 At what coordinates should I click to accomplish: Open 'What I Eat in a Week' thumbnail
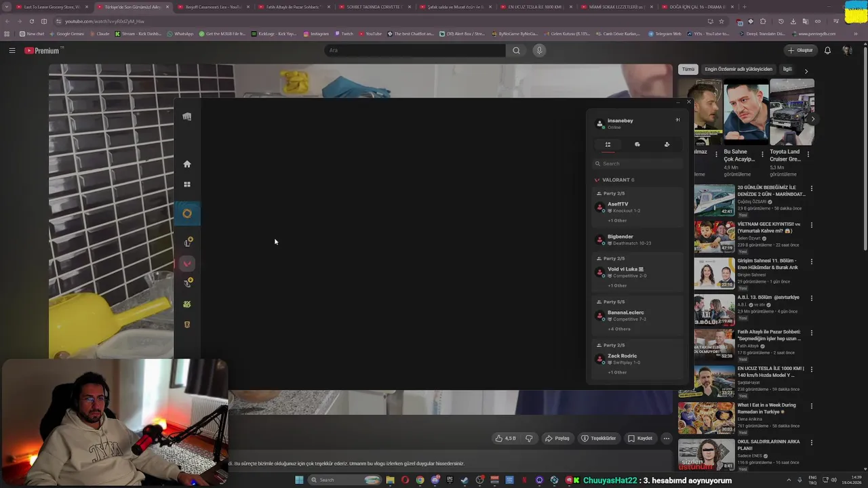pos(705,418)
